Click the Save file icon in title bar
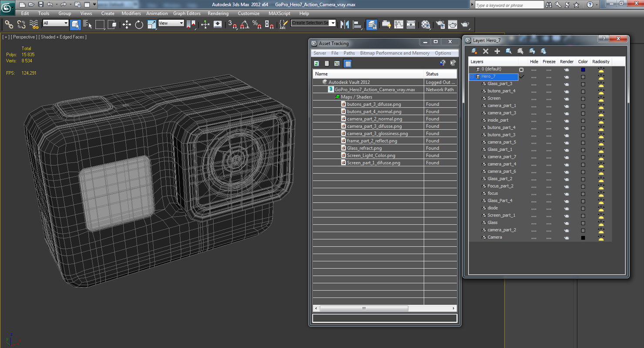 click(40, 4)
